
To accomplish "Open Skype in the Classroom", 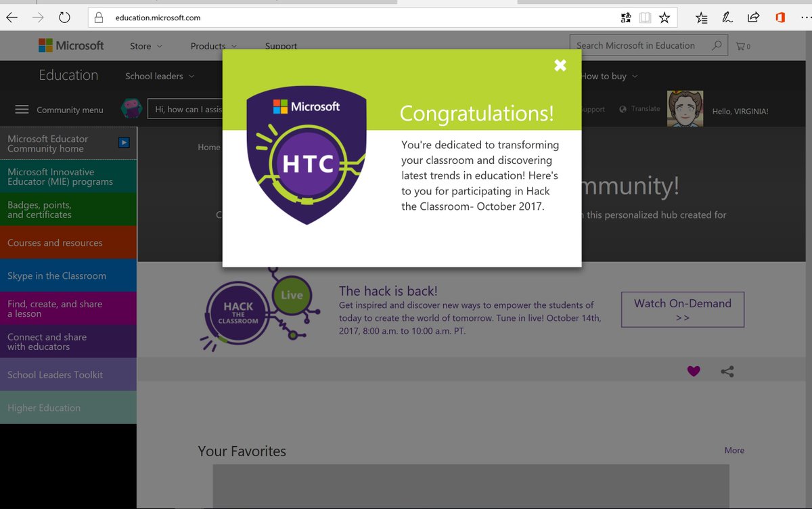I will [68, 275].
